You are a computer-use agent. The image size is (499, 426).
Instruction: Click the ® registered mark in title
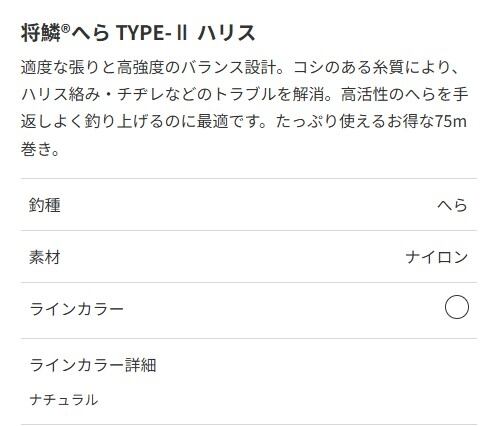[66, 29]
